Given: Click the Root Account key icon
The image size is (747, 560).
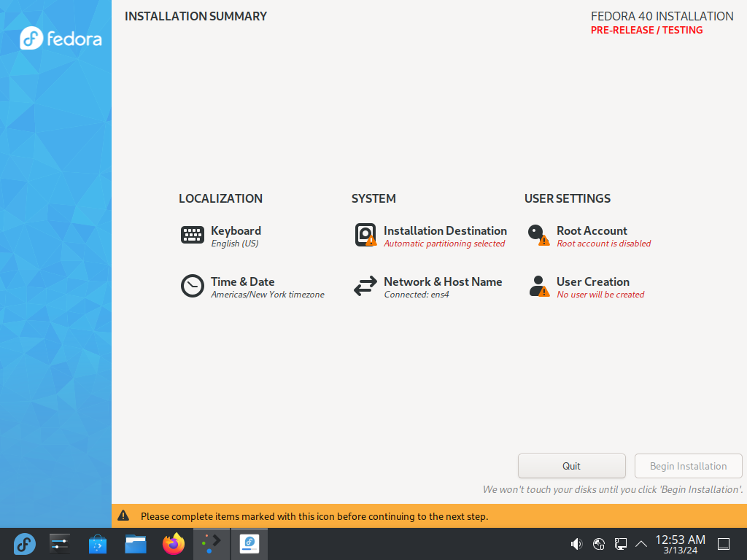Looking at the screenshot, I should point(538,236).
